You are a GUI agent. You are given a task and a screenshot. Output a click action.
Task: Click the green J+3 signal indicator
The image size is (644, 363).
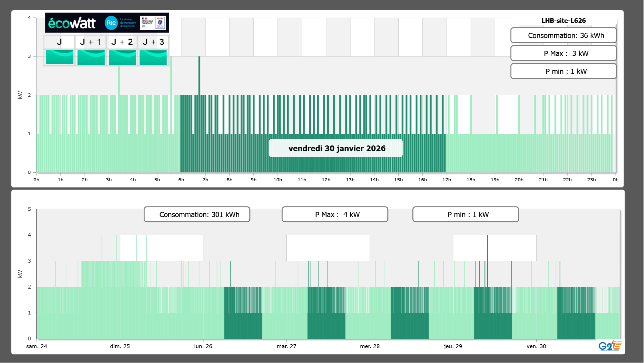pos(153,57)
